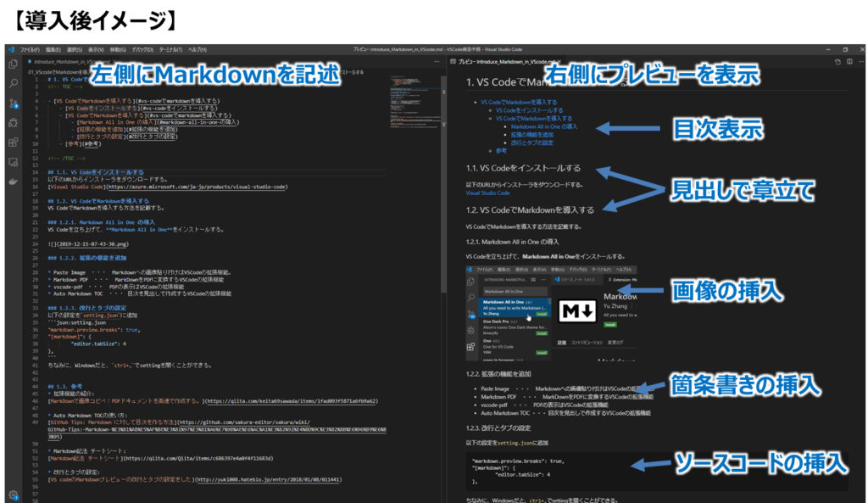Image resolution: width=868 pixels, height=503 pixels.
Task: Select the プレビュー Introduce_Markdown_in_VScode.md preview tab
Action: tap(505, 62)
